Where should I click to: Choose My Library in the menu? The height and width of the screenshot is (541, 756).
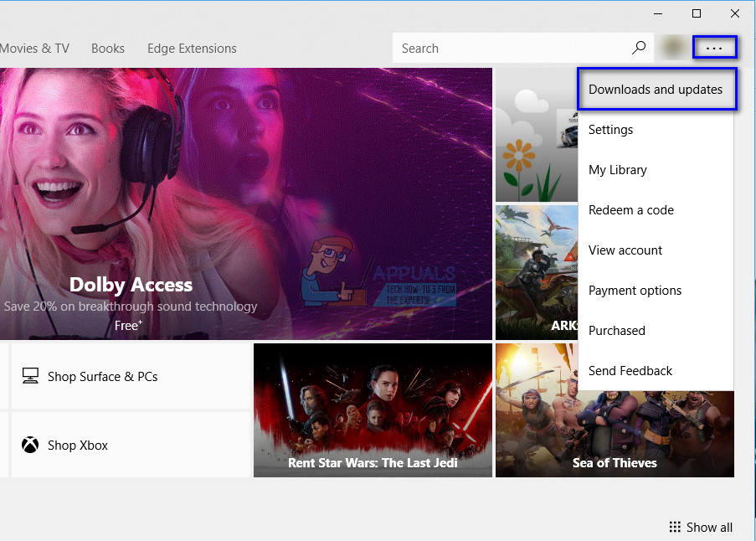[656, 170]
